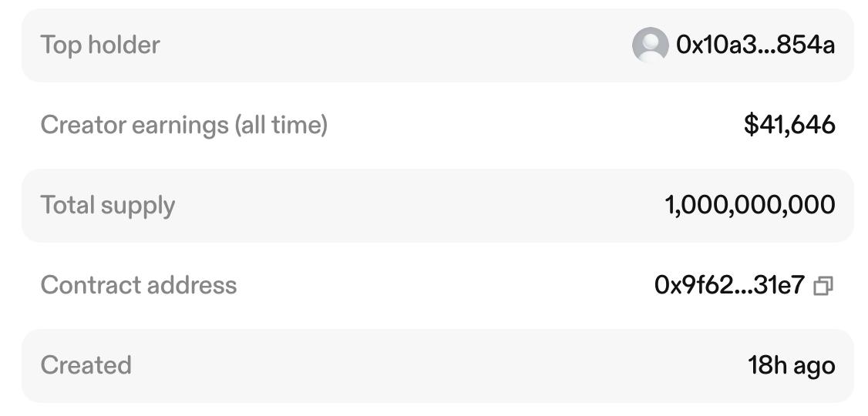Click the "Total supply" label

tap(107, 206)
